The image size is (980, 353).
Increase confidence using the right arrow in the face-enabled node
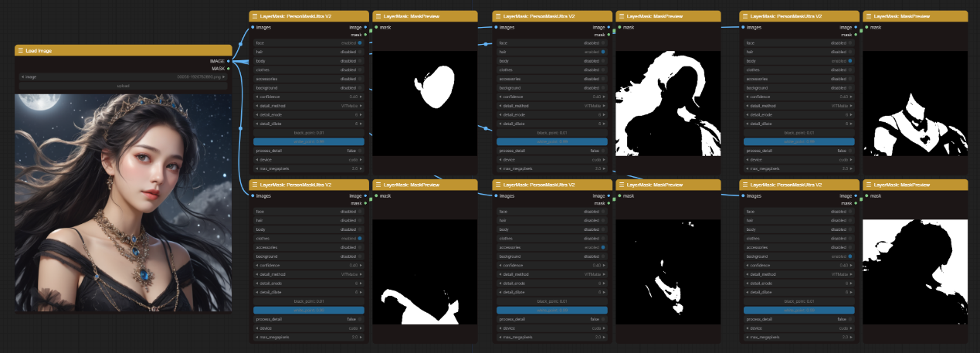point(365,97)
